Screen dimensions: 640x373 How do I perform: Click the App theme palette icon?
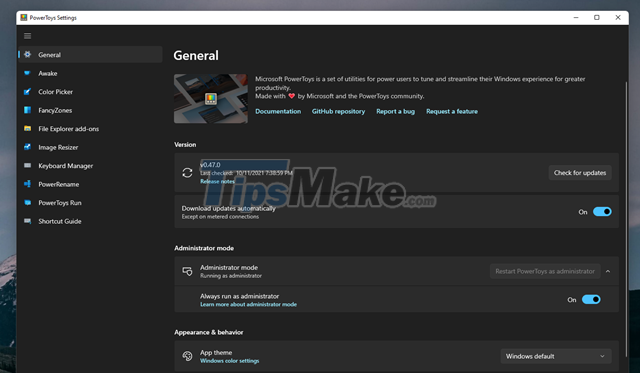point(187,356)
